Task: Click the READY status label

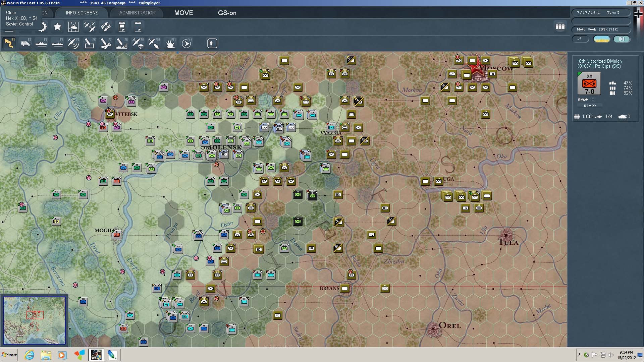Action: coord(590,106)
